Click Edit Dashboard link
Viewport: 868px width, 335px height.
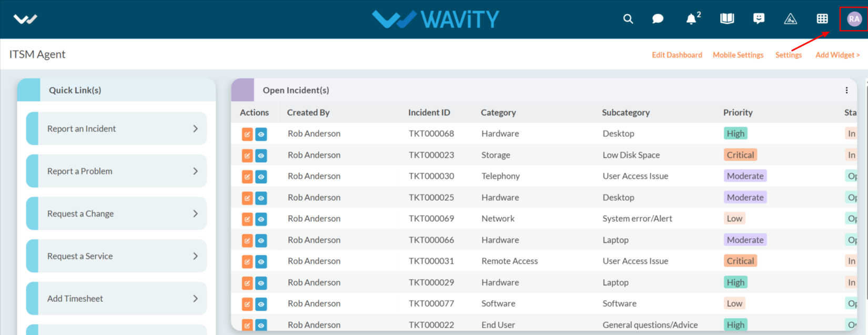(x=677, y=55)
